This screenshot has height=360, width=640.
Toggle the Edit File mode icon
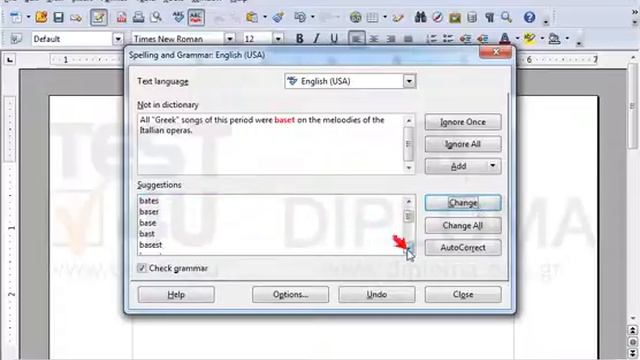(x=99, y=17)
